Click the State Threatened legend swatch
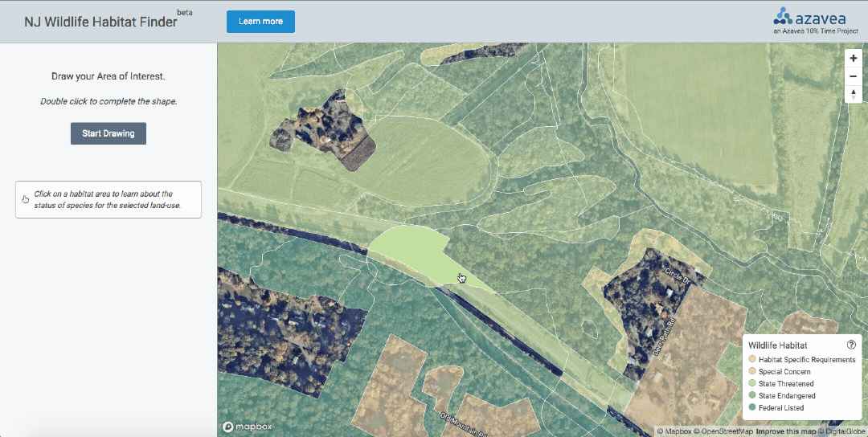Image resolution: width=868 pixels, height=437 pixels. point(752,384)
